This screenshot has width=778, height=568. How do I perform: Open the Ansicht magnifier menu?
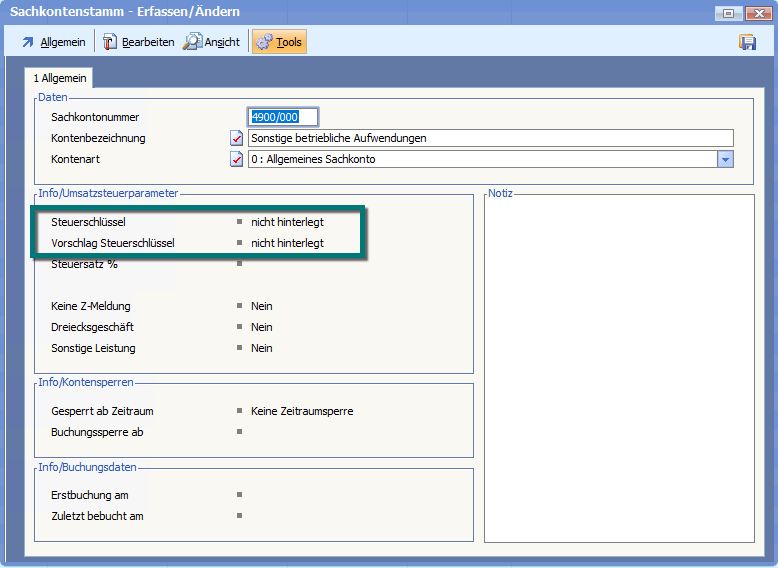click(x=212, y=42)
